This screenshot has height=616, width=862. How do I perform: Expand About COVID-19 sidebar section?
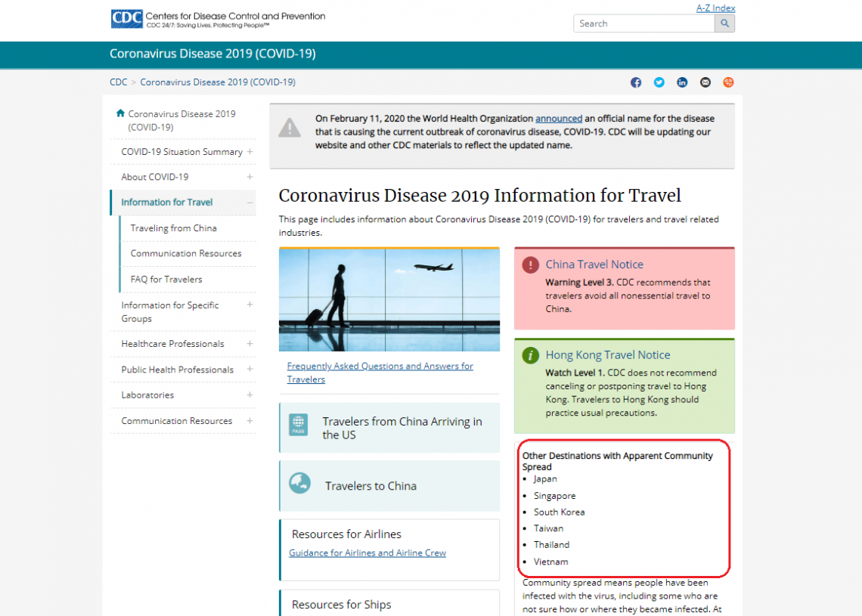250,177
